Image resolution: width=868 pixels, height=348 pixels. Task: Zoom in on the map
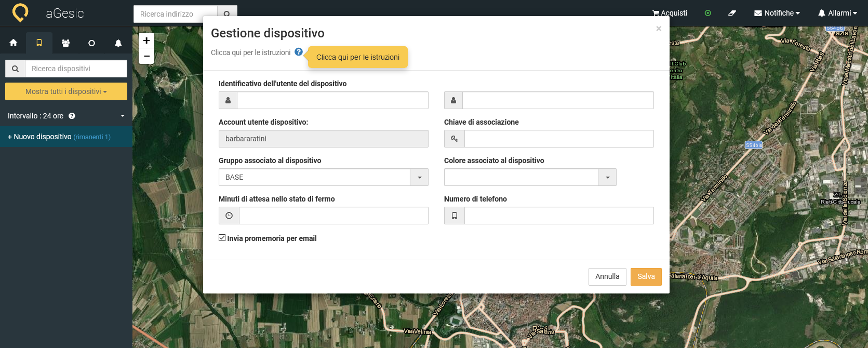click(146, 41)
